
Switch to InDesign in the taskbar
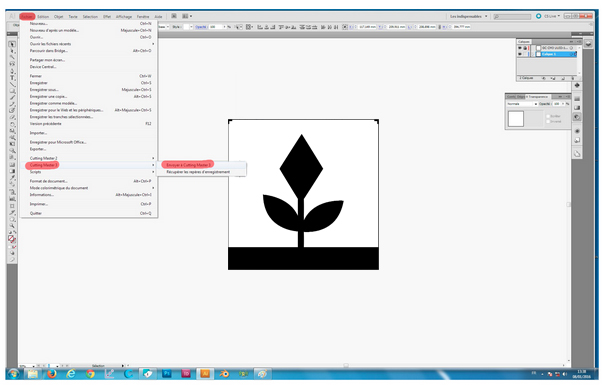click(x=186, y=374)
